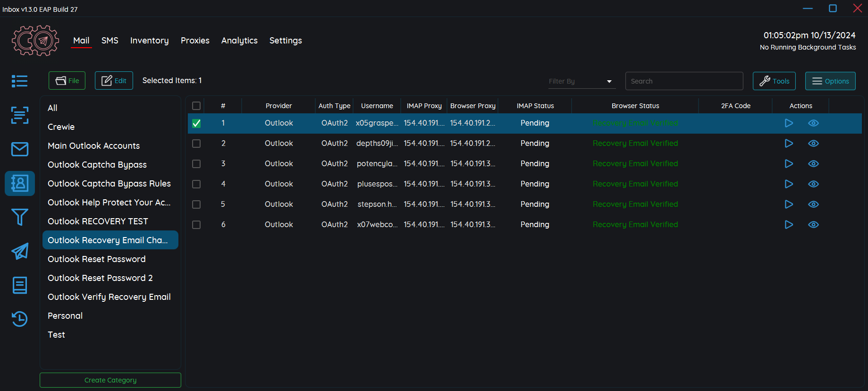Switch to the Analytics tab
Image resolution: width=868 pixels, height=391 pixels.
click(239, 41)
